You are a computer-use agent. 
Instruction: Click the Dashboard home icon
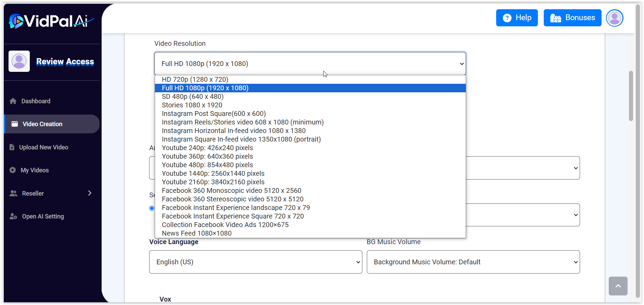point(13,101)
